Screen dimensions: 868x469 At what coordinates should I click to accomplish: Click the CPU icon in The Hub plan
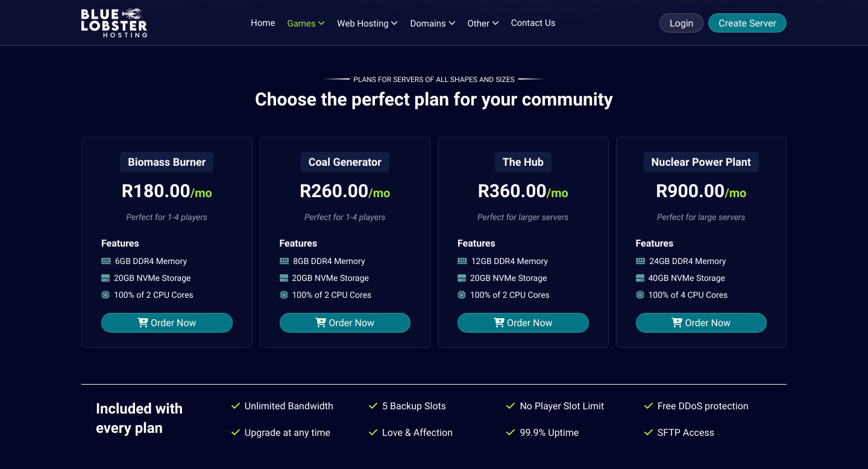point(462,295)
